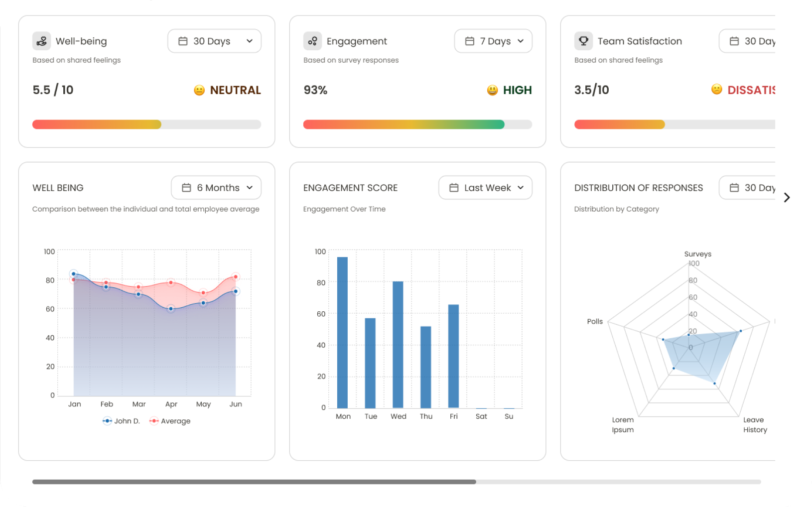
Task: Click the Well-being card icon
Action: click(41, 41)
